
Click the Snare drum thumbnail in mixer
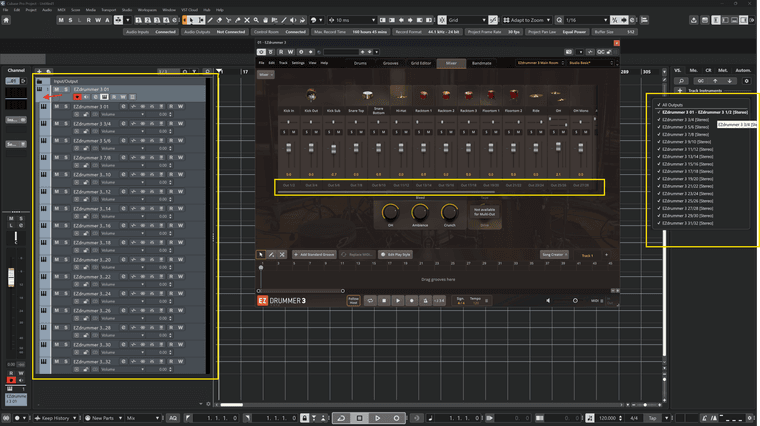click(367, 95)
